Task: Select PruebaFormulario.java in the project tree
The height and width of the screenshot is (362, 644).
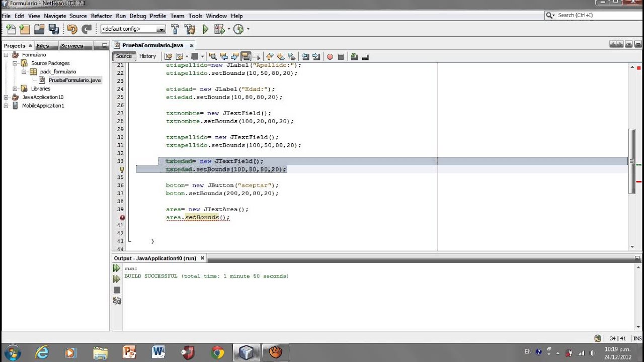Action: pos(74,80)
